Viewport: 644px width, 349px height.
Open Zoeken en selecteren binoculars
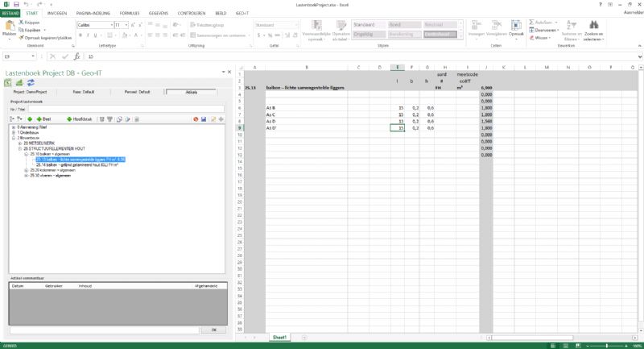coord(594,29)
